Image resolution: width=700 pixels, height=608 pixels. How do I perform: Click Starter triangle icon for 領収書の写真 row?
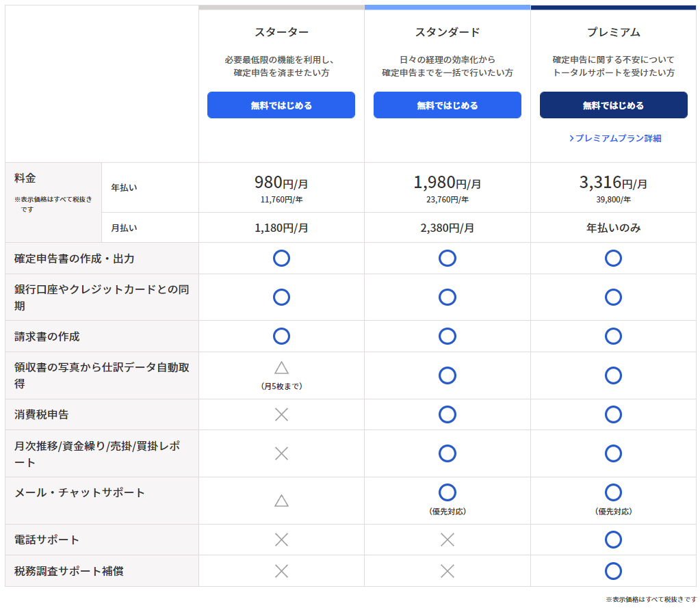coord(281,367)
